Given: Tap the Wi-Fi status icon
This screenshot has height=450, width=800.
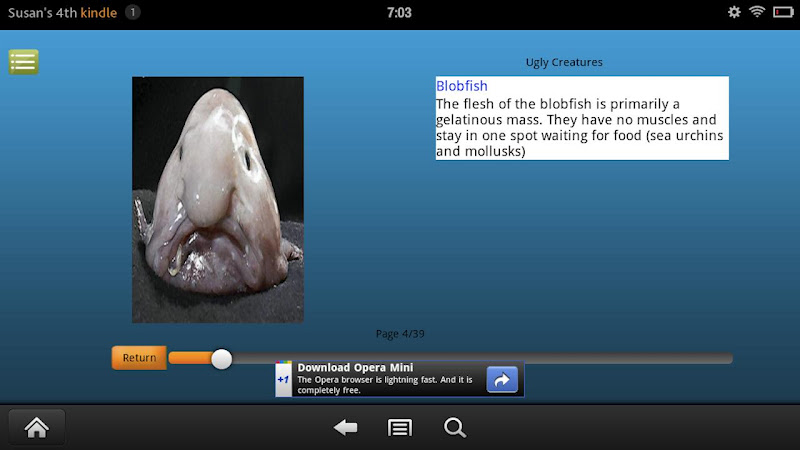Looking at the screenshot, I should coord(757,12).
